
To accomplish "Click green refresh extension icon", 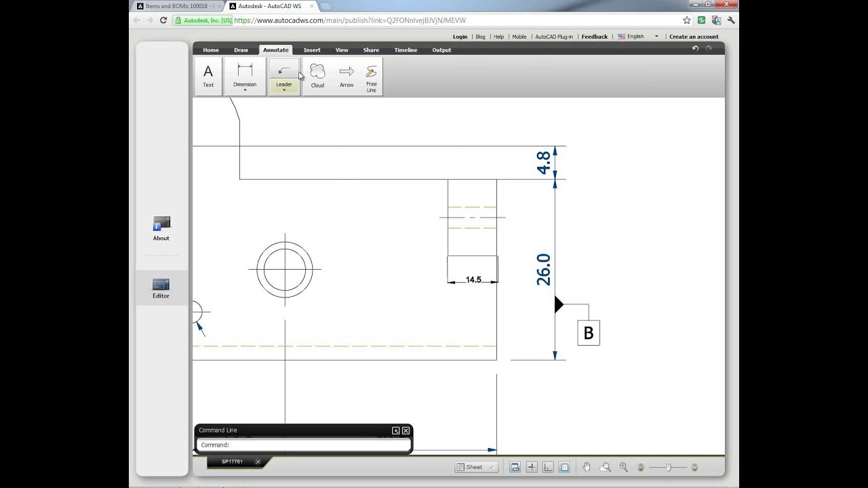I will pyautogui.click(x=701, y=20).
